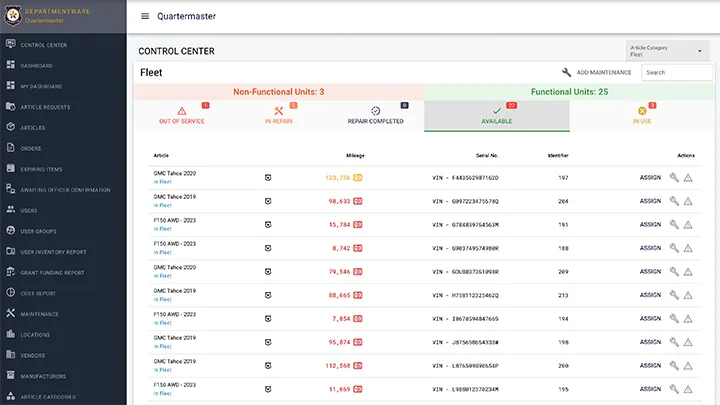Click the warning triangle for identifier 204 row
The image size is (720, 405).
(688, 201)
